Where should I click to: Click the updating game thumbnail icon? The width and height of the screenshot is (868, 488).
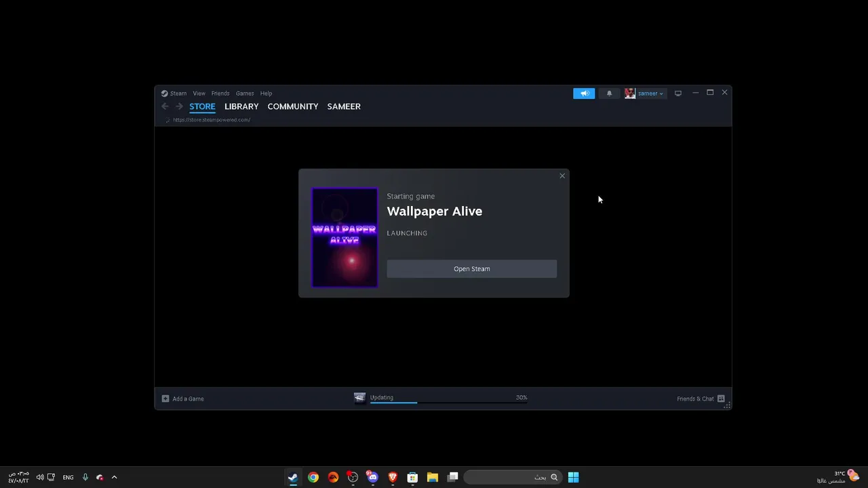coord(359,398)
